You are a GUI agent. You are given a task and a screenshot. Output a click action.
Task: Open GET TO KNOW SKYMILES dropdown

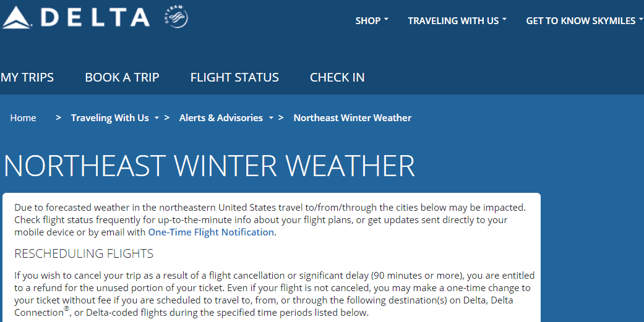click(584, 21)
